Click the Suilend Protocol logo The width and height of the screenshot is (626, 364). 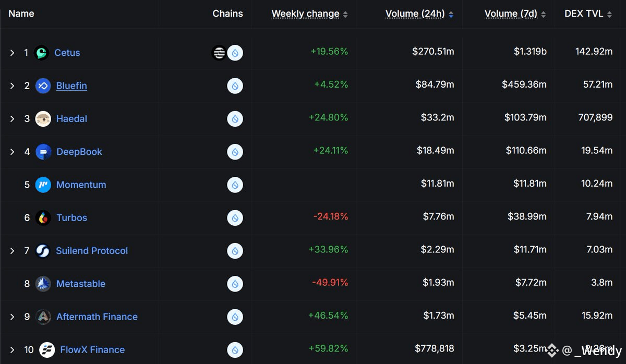43,251
